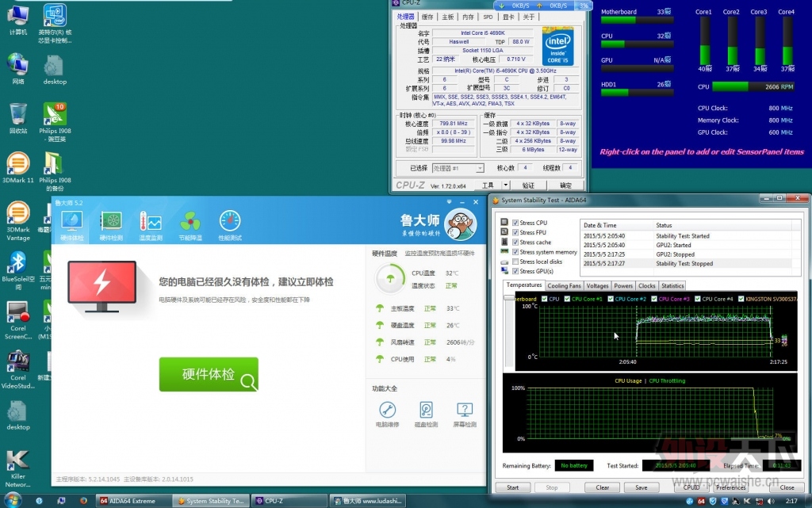Open the 处理器 #1 selection dropdown in CPU-Z
812x508 pixels.
tap(458, 168)
